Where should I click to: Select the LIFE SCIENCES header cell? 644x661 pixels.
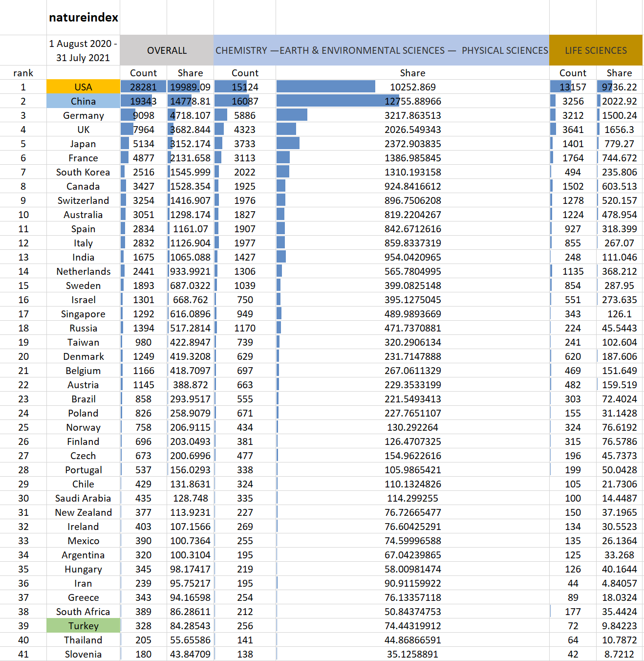click(x=596, y=50)
